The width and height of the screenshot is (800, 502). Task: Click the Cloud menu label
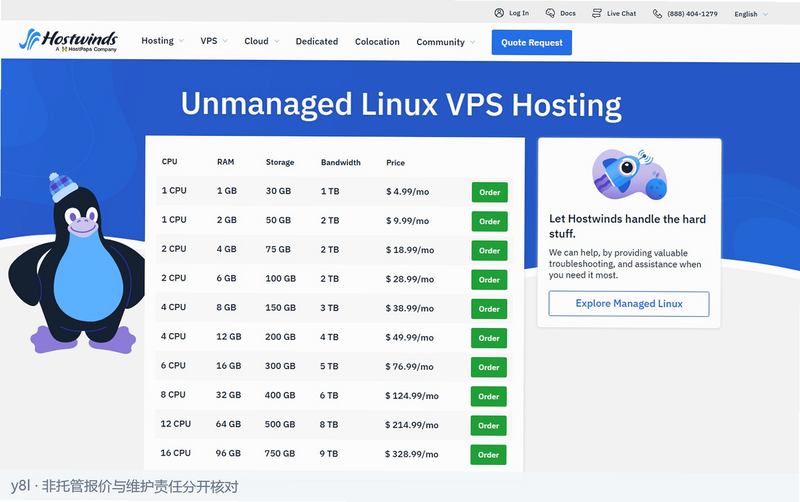click(256, 41)
